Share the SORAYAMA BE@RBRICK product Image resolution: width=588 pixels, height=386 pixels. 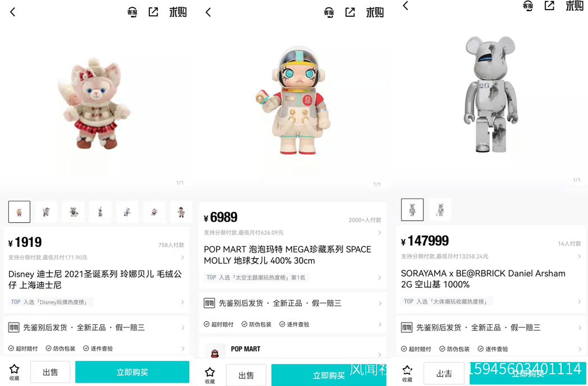click(549, 5)
